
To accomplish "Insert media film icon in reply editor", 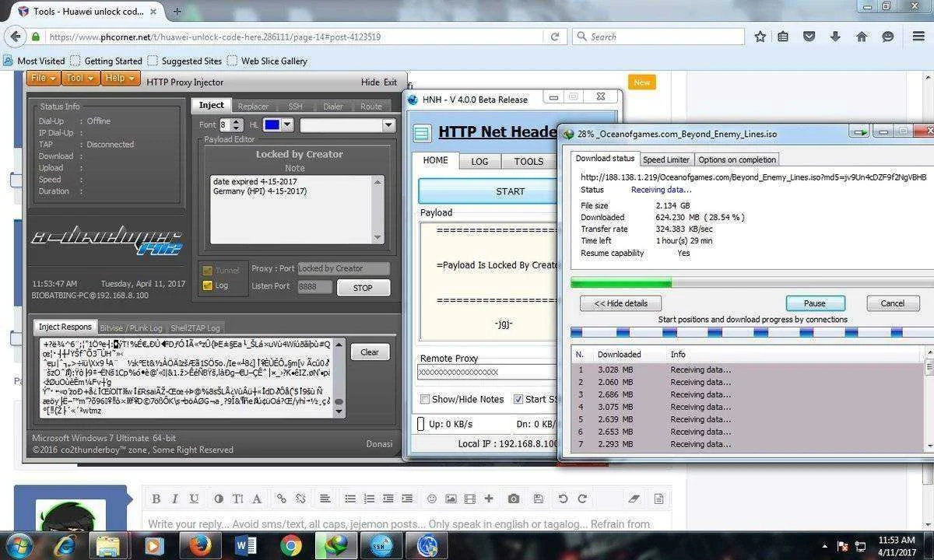I will coord(469,499).
